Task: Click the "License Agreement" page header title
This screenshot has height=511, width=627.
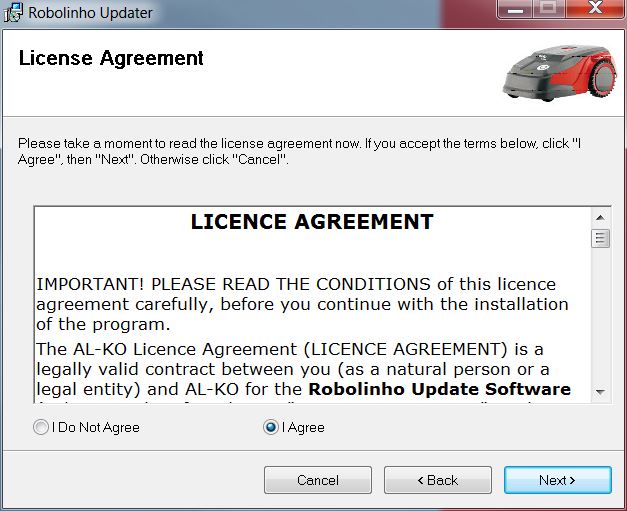Action: (111, 58)
